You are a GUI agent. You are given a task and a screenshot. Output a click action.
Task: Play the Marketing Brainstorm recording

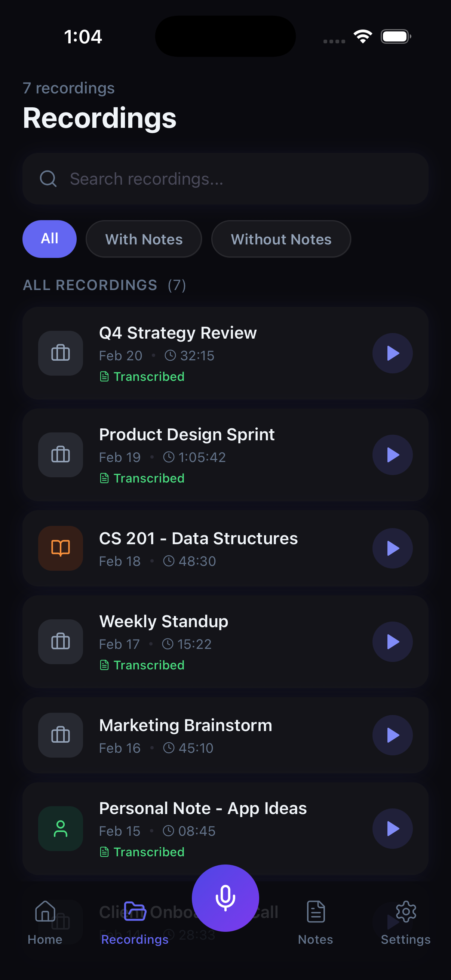tap(392, 735)
